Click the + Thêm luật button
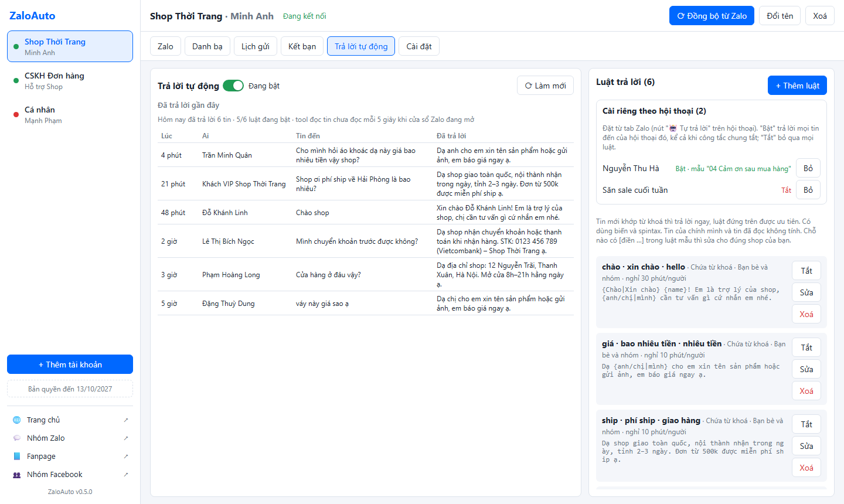The width and height of the screenshot is (844, 504). click(797, 86)
